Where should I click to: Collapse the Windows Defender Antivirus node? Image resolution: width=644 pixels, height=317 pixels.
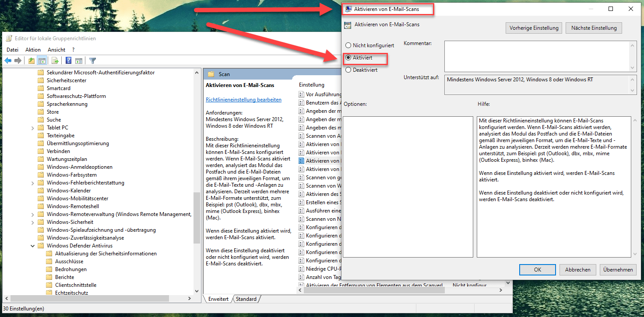pyautogui.click(x=32, y=245)
